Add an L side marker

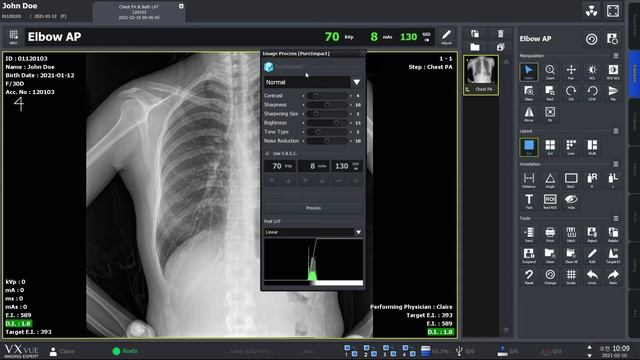pyautogui.click(x=613, y=180)
